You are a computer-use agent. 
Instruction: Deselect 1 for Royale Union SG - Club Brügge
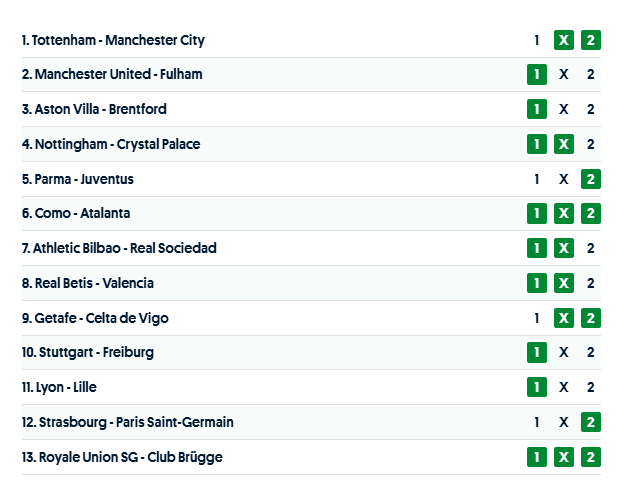537,457
